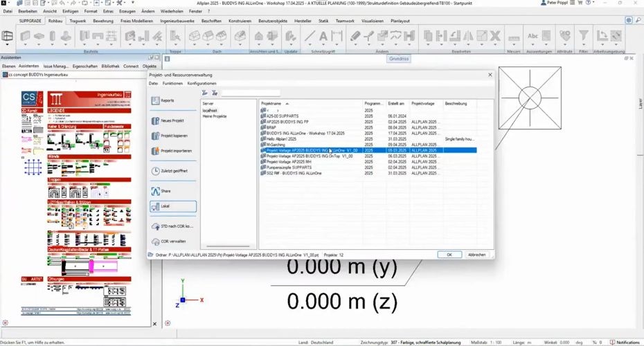Toggle the Lokal view button
Image resolution: width=644 pixels, height=346 pixels.
(x=173, y=206)
